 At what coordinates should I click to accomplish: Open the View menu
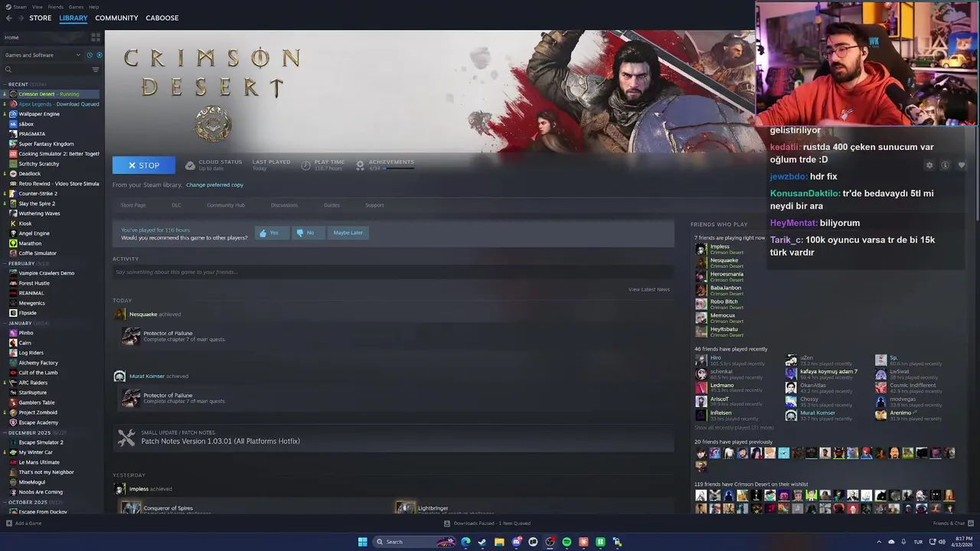[37, 7]
